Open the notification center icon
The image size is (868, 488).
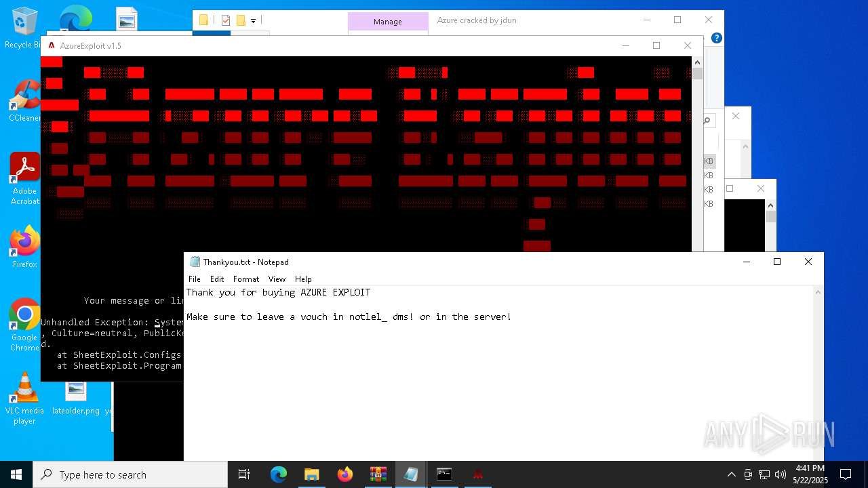point(846,474)
